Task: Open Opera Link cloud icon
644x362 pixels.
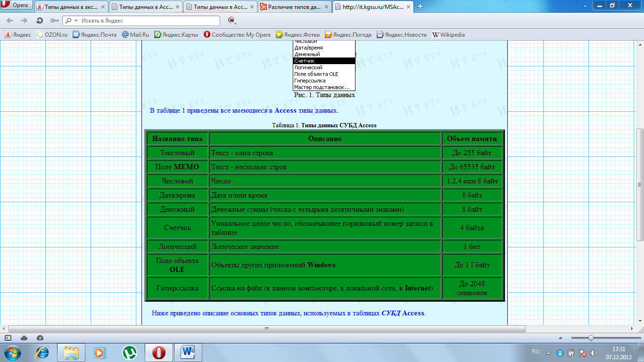Action: pyautogui.click(x=24, y=338)
